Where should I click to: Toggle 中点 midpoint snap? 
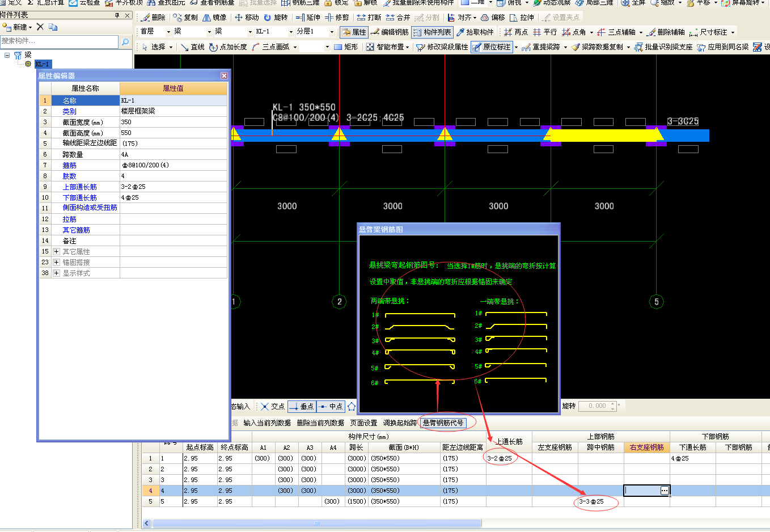click(331, 407)
